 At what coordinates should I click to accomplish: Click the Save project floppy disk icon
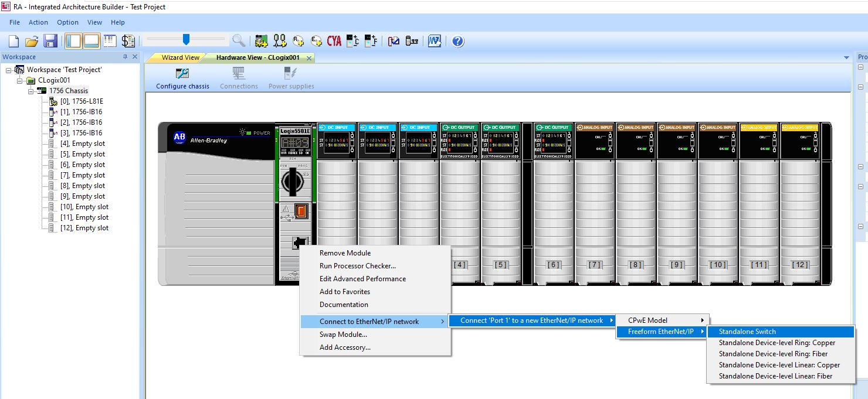50,41
